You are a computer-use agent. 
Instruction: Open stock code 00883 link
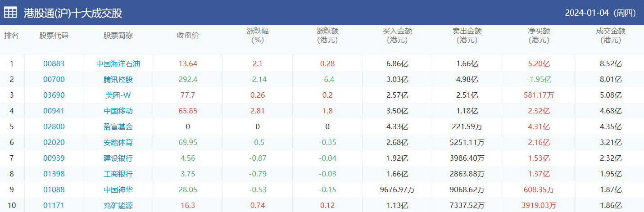coord(54,63)
